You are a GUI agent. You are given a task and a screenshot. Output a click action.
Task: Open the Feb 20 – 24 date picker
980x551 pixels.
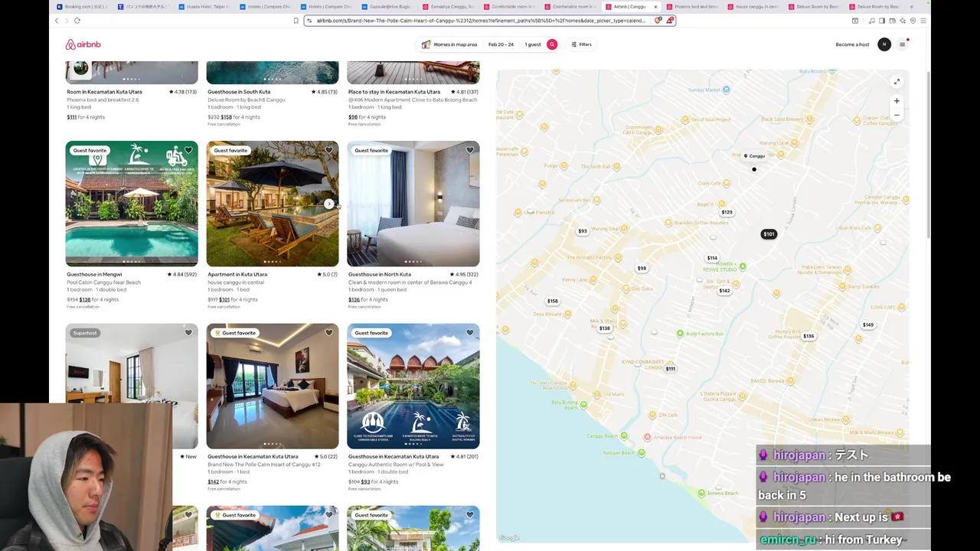click(501, 44)
